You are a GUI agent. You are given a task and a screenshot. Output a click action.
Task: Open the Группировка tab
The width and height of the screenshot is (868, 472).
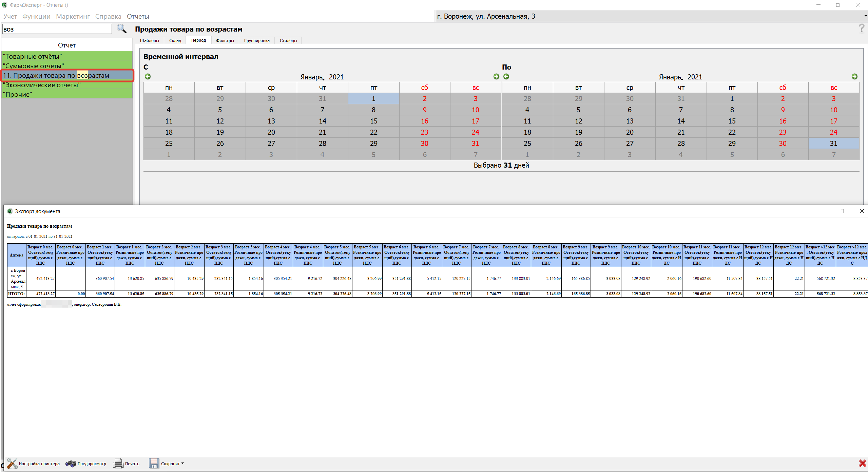click(256, 41)
